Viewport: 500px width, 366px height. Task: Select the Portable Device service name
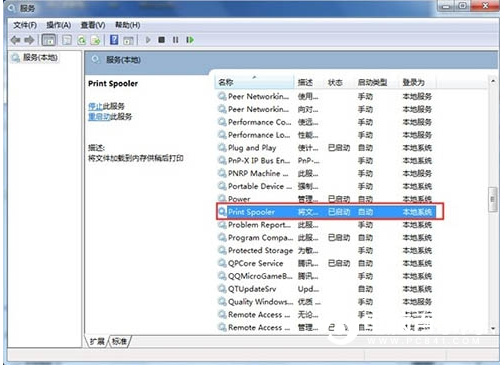259,186
